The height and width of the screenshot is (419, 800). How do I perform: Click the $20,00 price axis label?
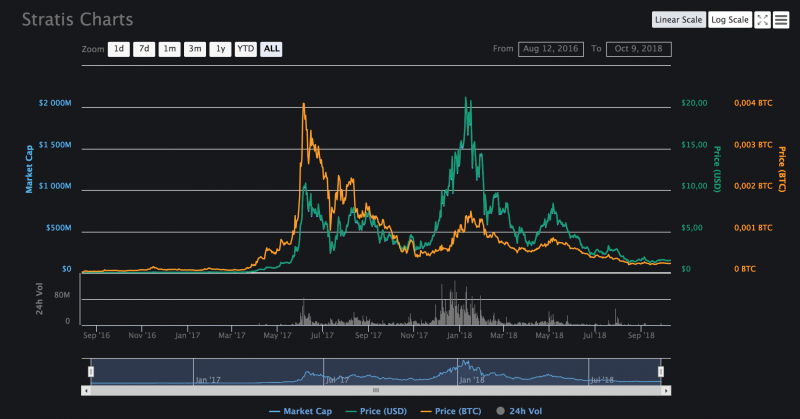(x=694, y=103)
